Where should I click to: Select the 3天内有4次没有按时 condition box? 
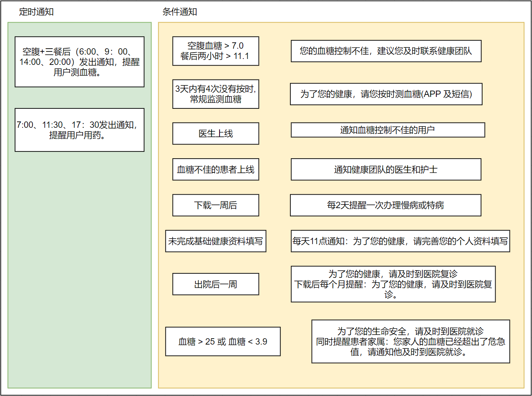(x=216, y=94)
